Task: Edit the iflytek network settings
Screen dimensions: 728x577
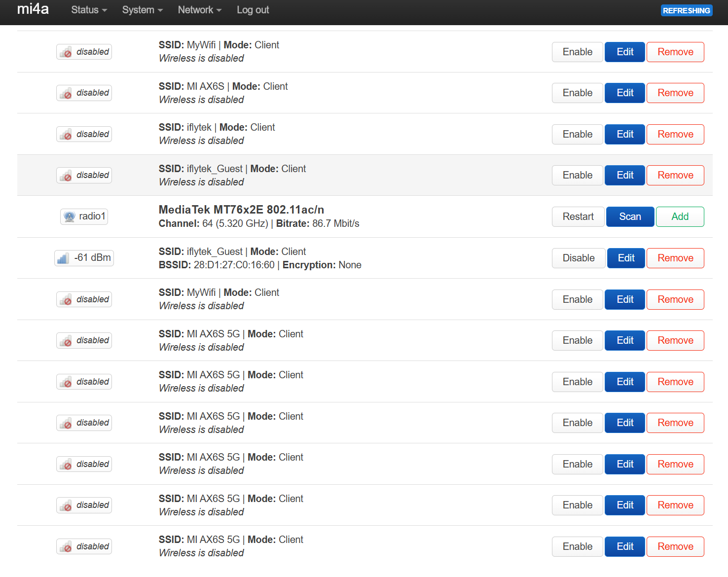Action: pyautogui.click(x=624, y=134)
